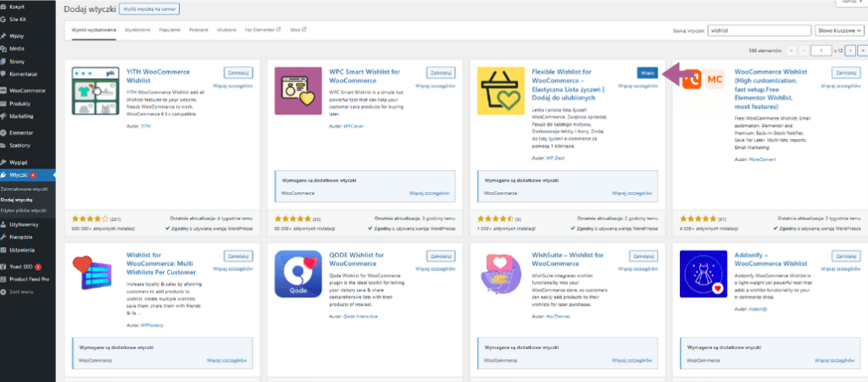The width and height of the screenshot is (868, 382).
Task: Click the Produkty icon in sidebar
Action: coord(4,103)
